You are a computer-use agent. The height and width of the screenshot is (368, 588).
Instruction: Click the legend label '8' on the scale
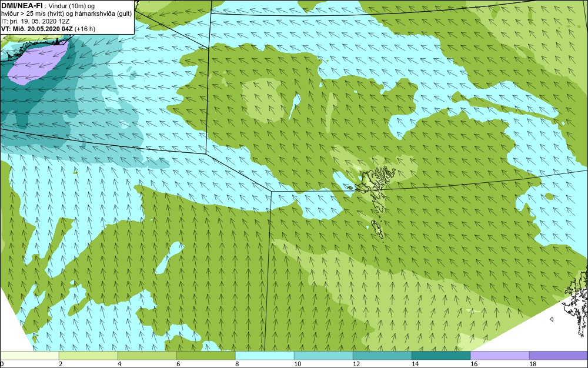pyautogui.click(x=237, y=364)
